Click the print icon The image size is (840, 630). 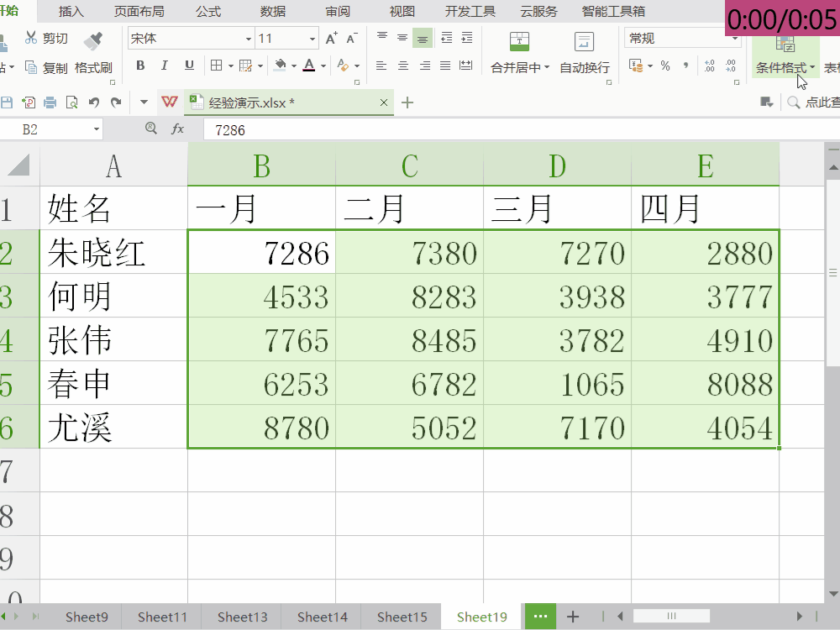tap(50, 102)
